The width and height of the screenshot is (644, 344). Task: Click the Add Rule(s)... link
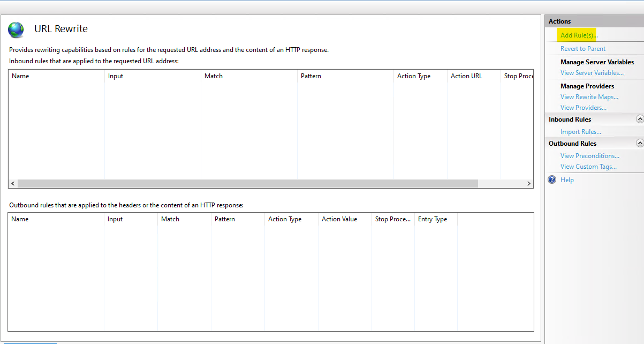pos(579,35)
